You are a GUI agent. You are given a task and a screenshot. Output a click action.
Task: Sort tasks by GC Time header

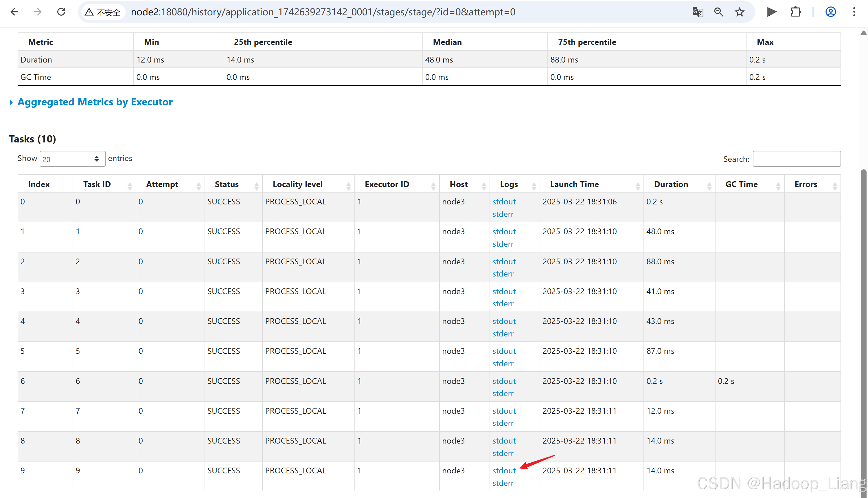pyautogui.click(x=741, y=184)
